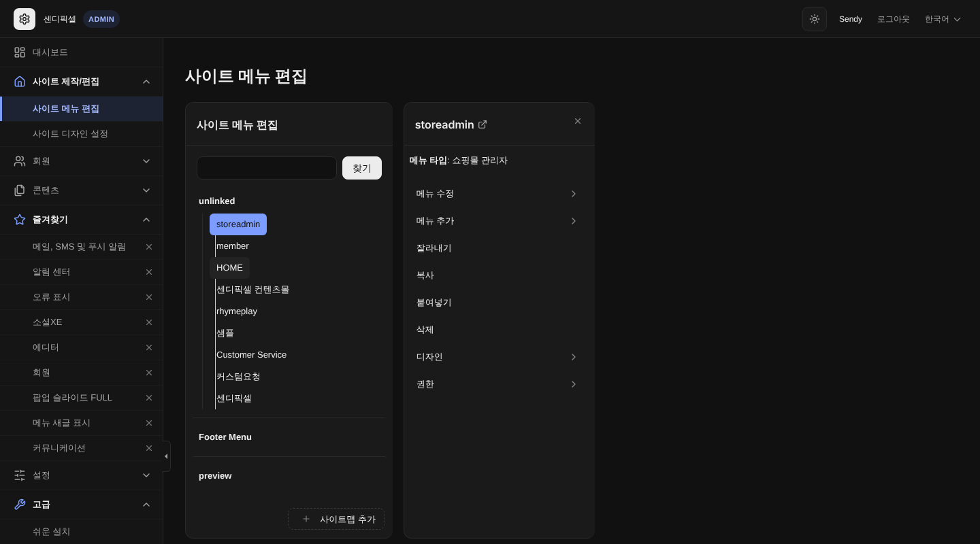Choose 잘라내기 in storeadmin panel
The height and width of the screenshot is (544, 980).
pyautogui.click(x=499, y=248)
